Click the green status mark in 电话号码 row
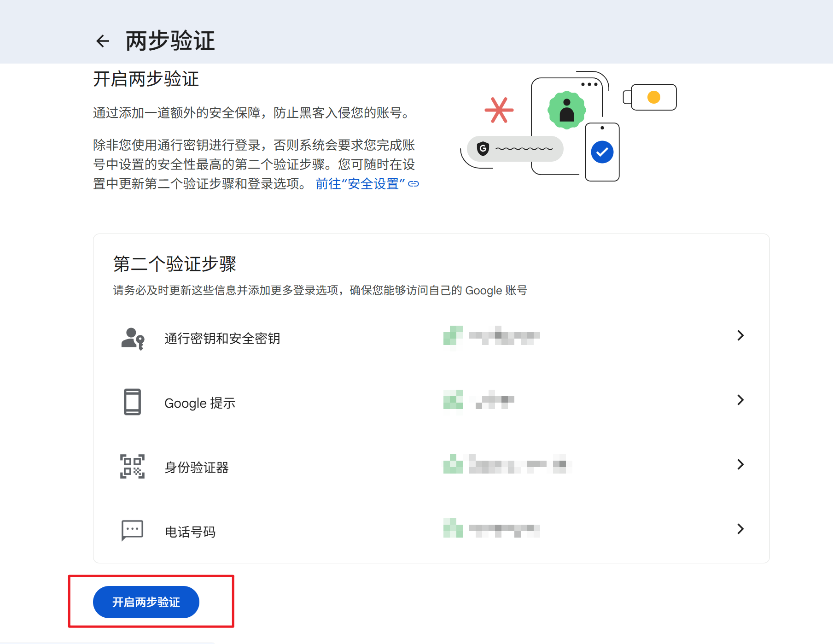This screenshot has width=833, height=644. tap(453, 528)
